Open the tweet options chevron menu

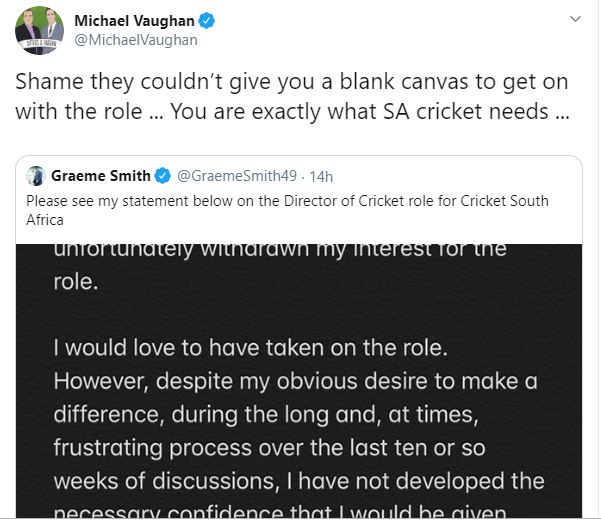[x=573, y=19]
